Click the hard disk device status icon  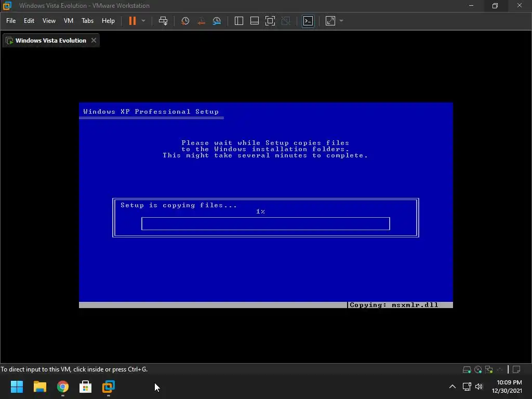click(x=467, y=369)
